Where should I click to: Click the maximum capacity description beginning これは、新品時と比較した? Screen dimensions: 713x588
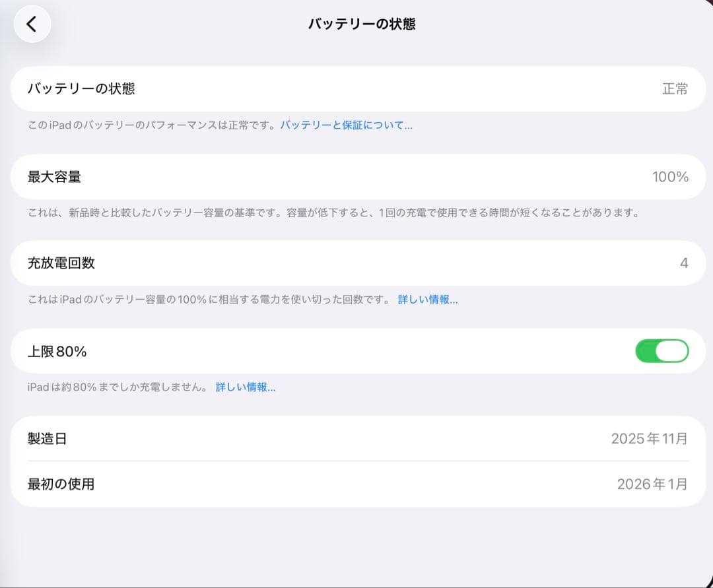pos(335,212)
